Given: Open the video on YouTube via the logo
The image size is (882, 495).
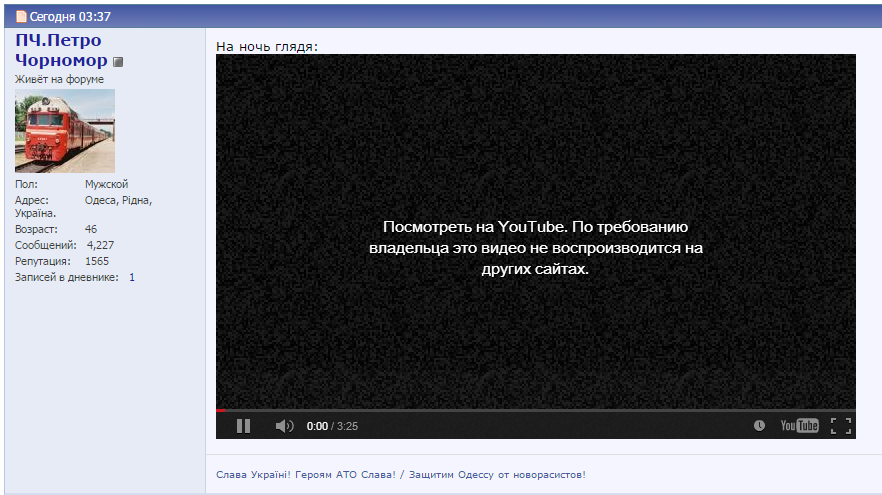Looking at the screenshot, I should 799,426.
